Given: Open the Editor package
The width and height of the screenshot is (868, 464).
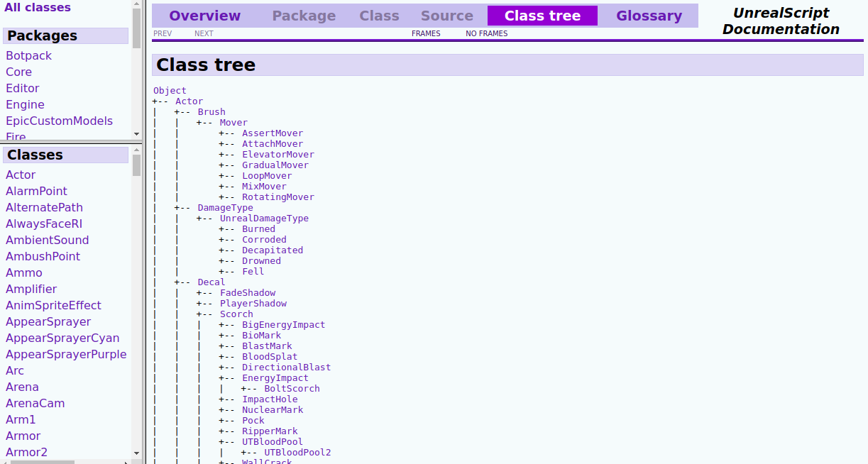Looking at the screenshot, I should [x=23, y=88].
